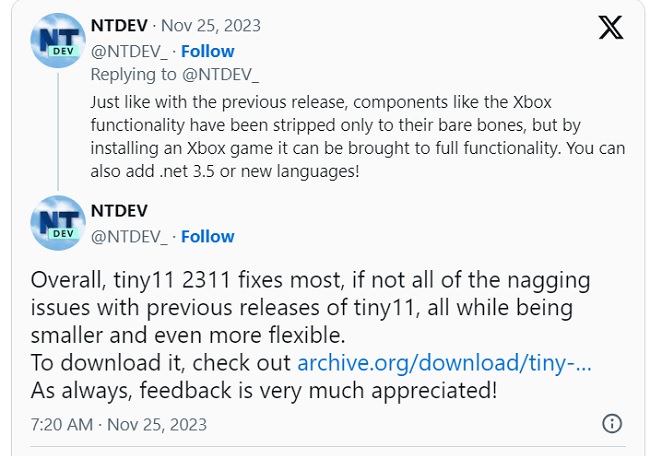Click the 'smaller and even more flexible' line
Viewport: 650px width, 456px height.
point(188,335)
